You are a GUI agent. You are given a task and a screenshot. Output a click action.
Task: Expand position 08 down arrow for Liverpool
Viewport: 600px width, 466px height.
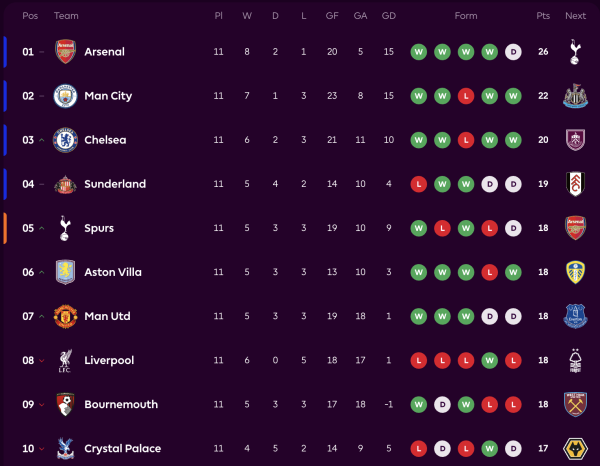pos(42,360)
